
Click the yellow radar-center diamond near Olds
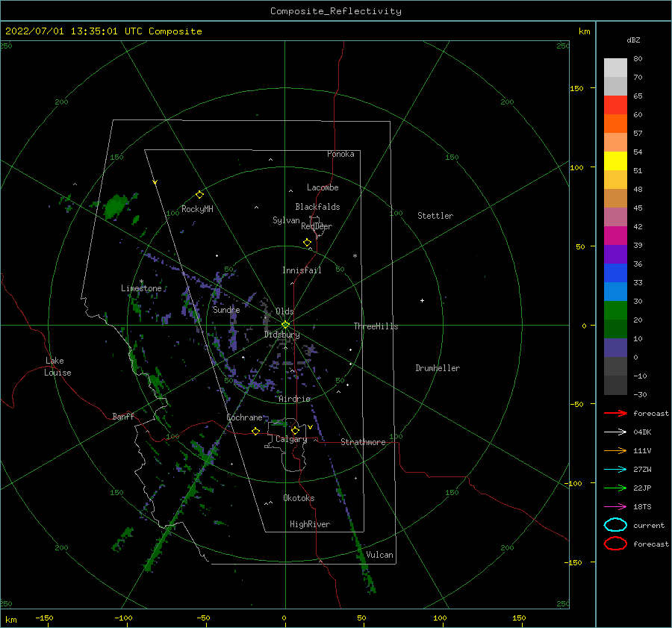pyautogui.click(x=285, y=325)
